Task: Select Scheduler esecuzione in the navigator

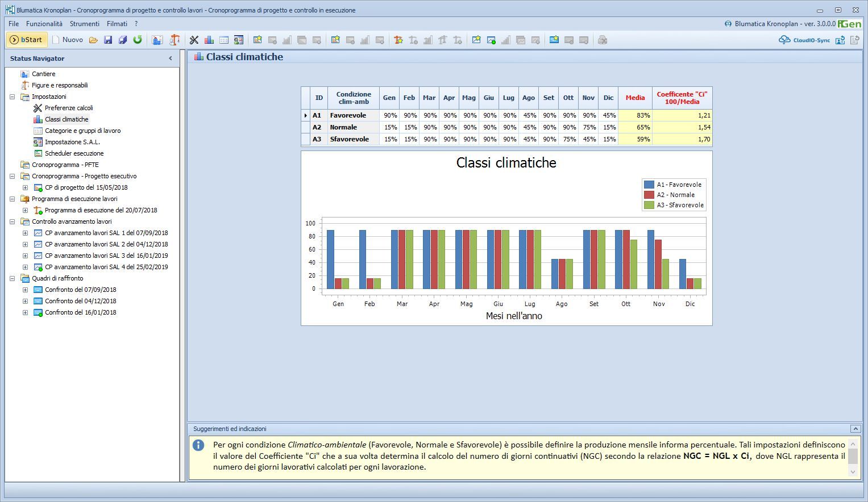Action: (x=74, y=153)
